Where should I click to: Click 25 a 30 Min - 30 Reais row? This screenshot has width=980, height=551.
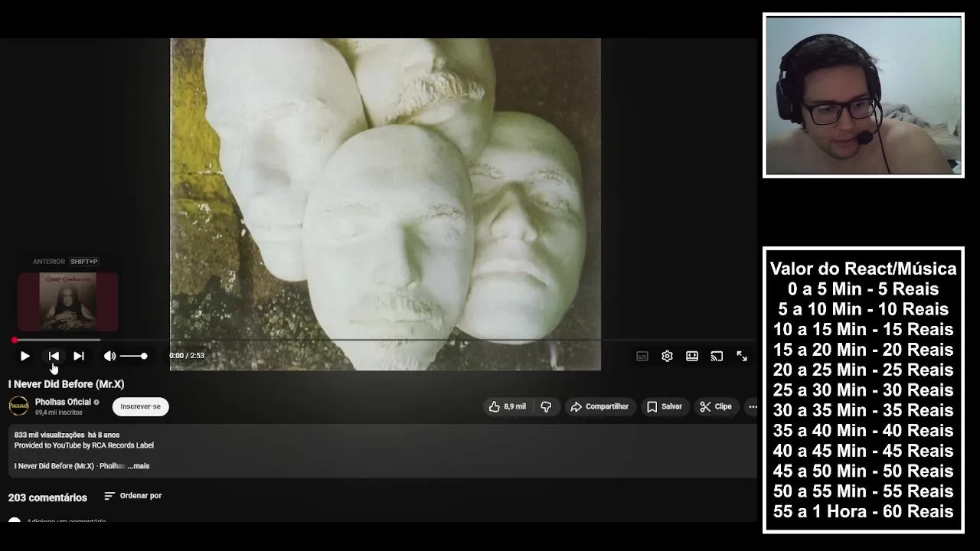pyautogui.click(x=863, y=390)
